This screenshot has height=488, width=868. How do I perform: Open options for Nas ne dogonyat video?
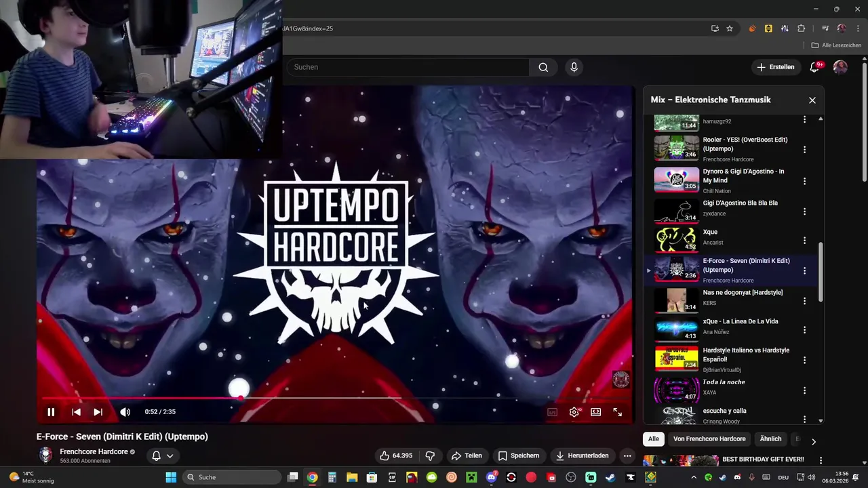[805, 301]
